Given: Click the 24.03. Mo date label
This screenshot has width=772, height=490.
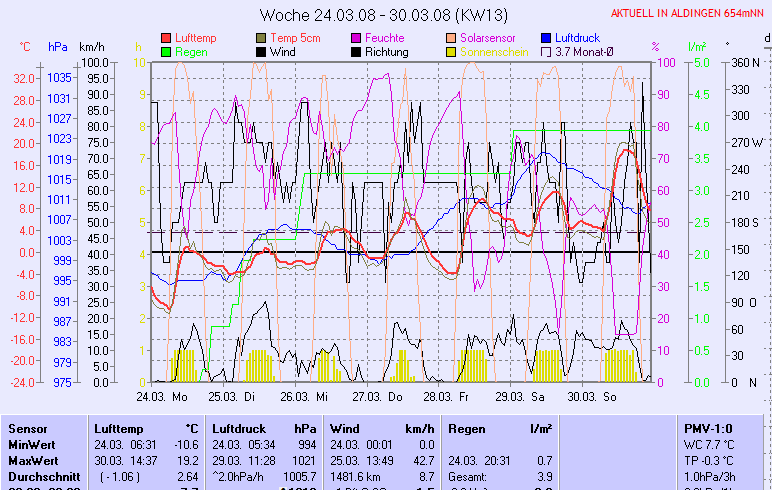Looking at the screenshot, I should point(161,396).
